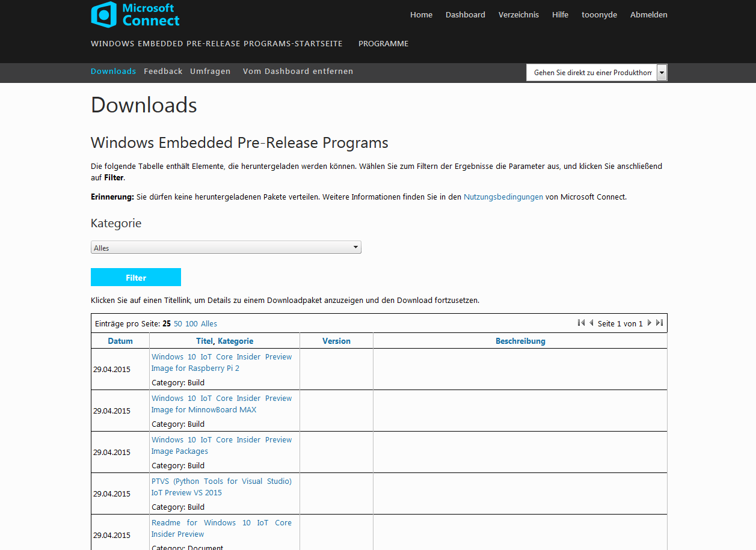The image size is (756, 550).
Task: Open Windows 10 IoT Raspberry Pi 2 image
Action: point(221,362)
